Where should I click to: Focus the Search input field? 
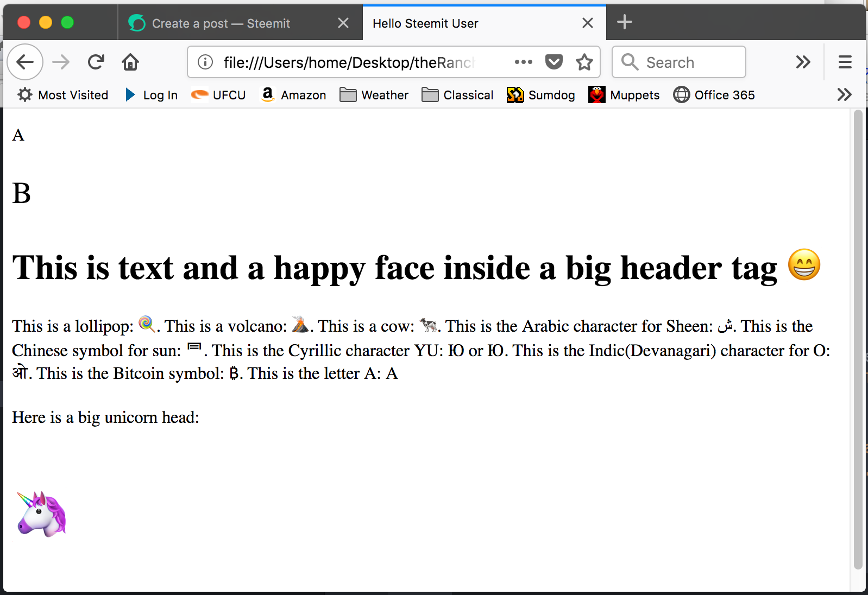coord(679,62)
